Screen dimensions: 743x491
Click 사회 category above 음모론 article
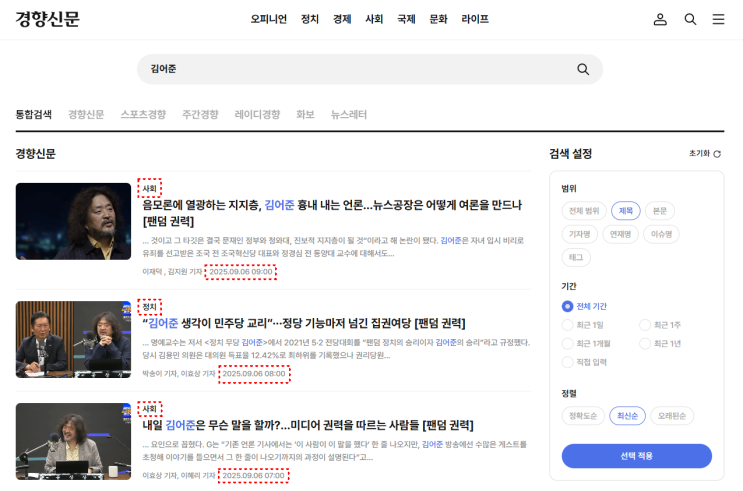coord(150,189)
